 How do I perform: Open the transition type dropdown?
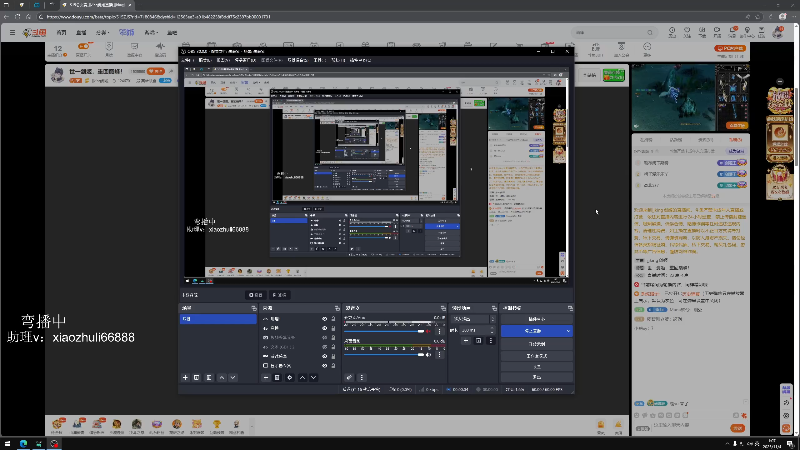(473, 319)
